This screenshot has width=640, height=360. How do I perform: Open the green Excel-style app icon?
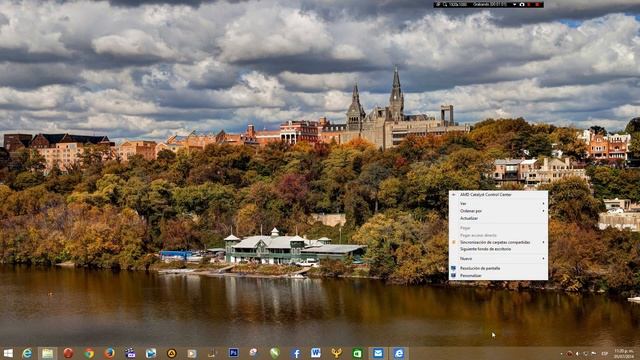[x=357, y=353]
